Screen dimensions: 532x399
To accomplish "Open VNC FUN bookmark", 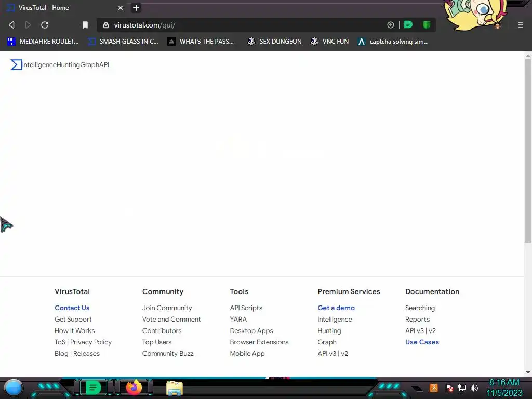I will [330, 42].
